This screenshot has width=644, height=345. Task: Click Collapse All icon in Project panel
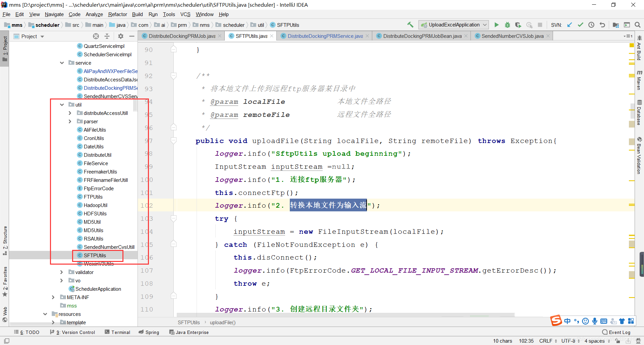coord(107,36)
